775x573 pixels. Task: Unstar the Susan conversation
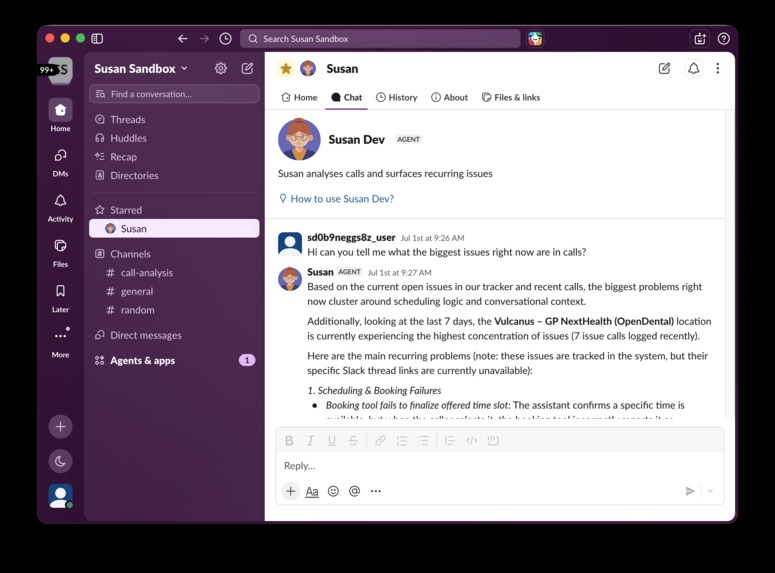(286, 69)
